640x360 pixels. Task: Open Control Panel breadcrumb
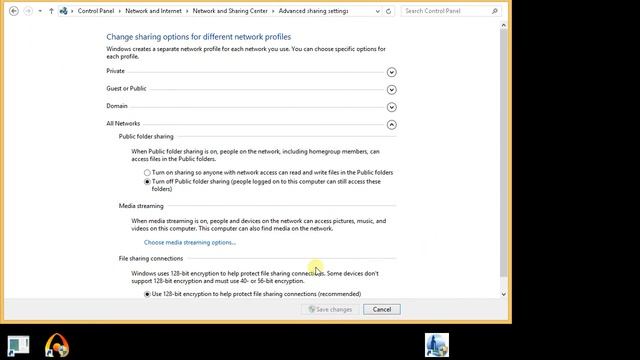click(x=96, y=11)
